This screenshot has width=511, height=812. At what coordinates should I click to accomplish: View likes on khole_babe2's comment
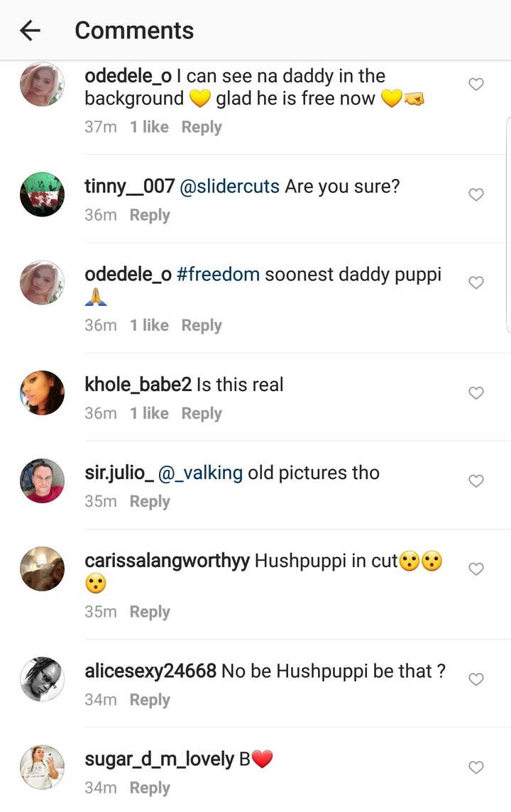(149, 413)
